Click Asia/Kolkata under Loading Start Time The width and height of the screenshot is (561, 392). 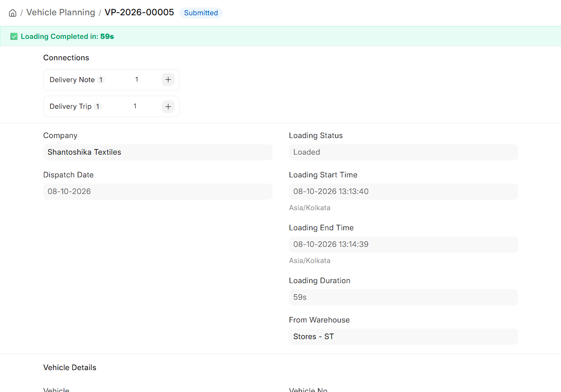pyautogui.click(x=310, y=208)
